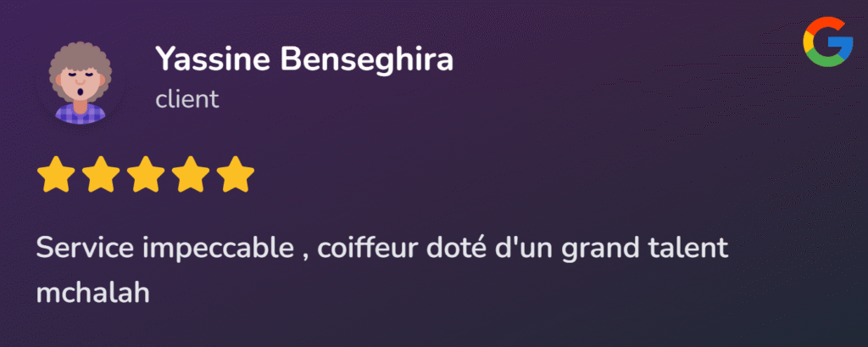Screen dimensions: 868x347
Task: Select the third rating star
Action: coord(146,174)
